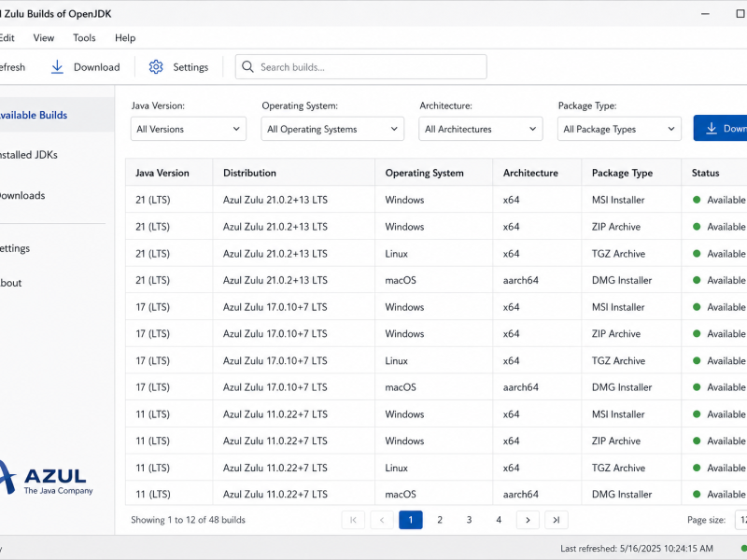Viewport: 747px width, 560px height.
Task: Click the green status dot for 11 macOS DMG row
Action: [697, 495]
